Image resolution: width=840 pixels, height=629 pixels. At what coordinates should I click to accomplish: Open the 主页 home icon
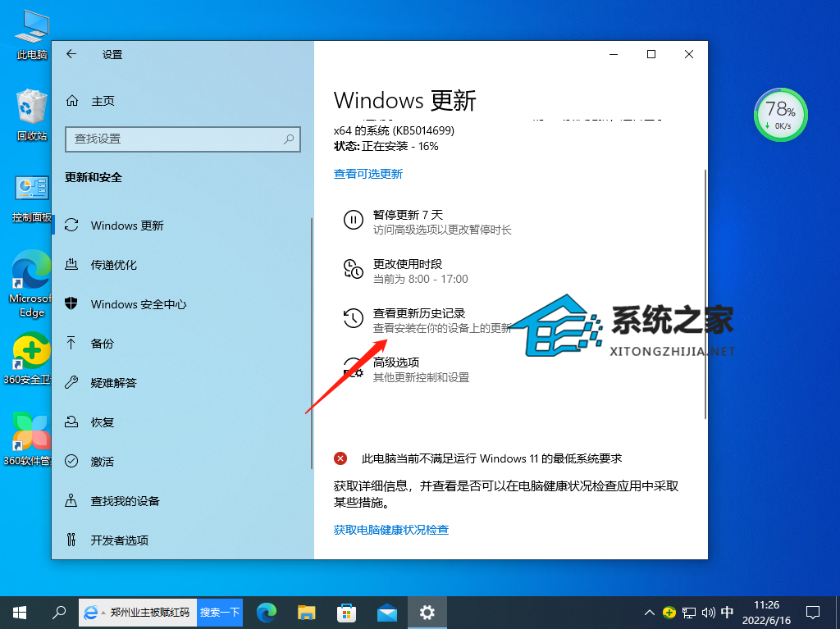[x=72, y=101]
